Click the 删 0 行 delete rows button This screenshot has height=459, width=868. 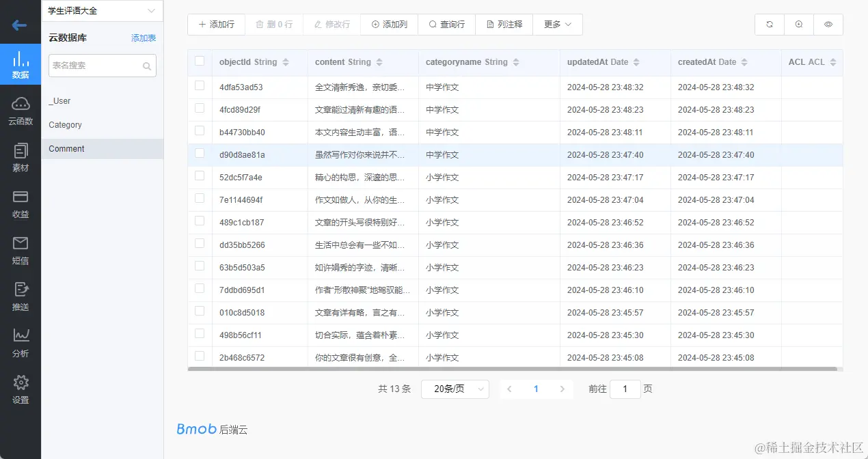274,24
